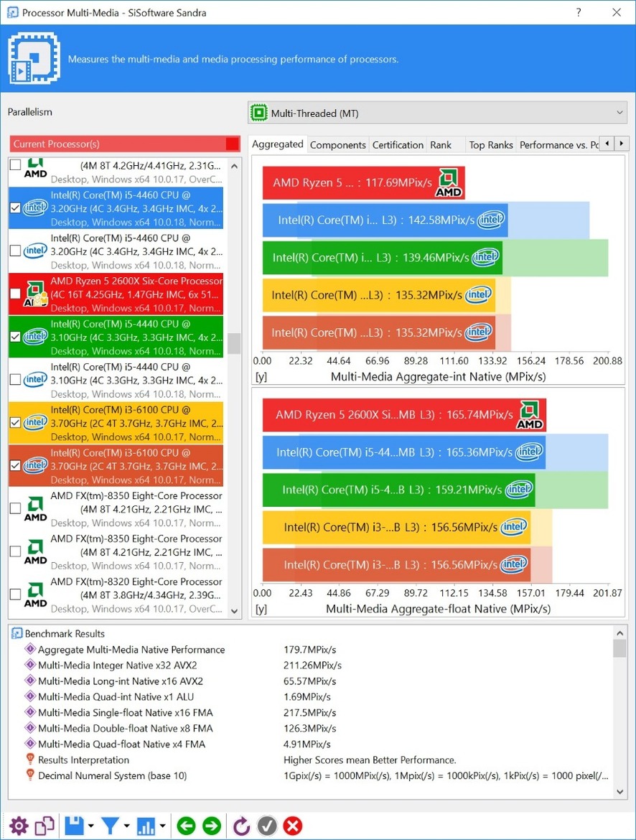Switch to the Components tab

click(337, 144)
